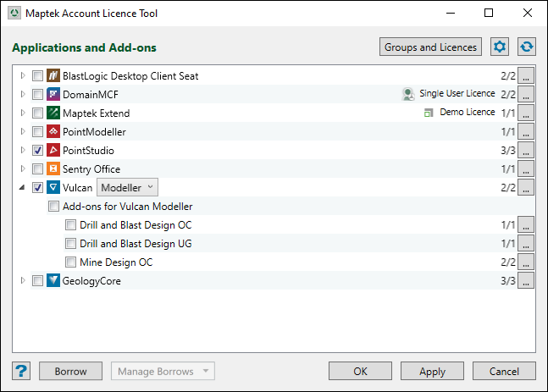Image resolution: width=548 pixels, height=392 pixels.
Task: Open the Vulcan Modeller dropdown
Action: (127, 188)
